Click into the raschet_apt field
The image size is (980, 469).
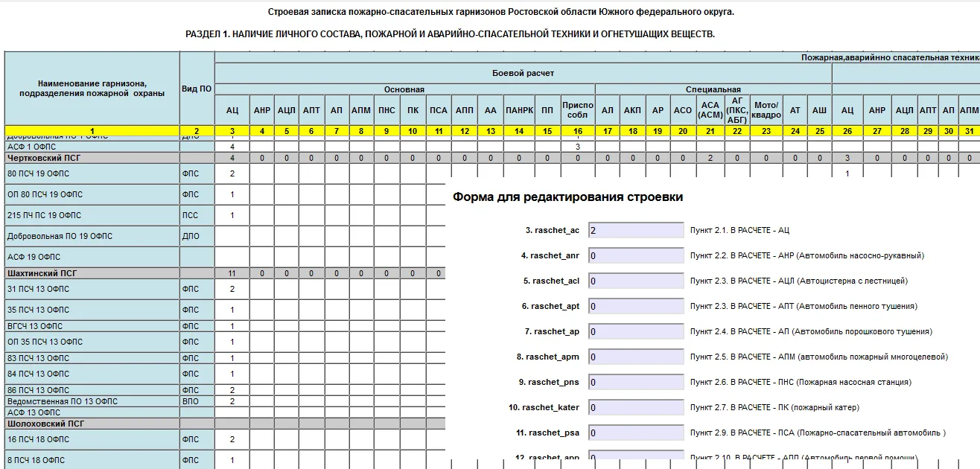636,307
